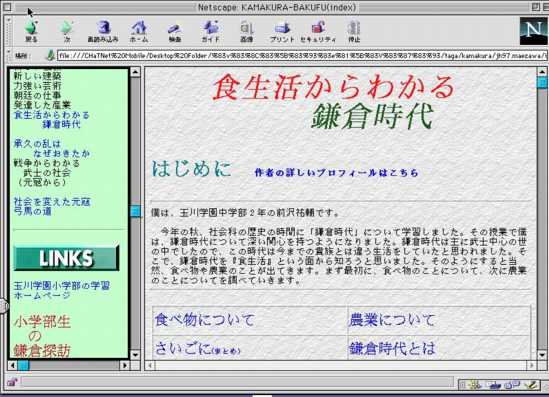This screenshot has height=397, width=549.
Task: Click the Stop (停止) toolbar icon
Action: point(354,31)
